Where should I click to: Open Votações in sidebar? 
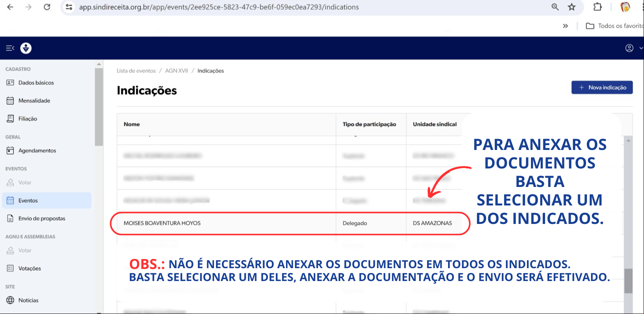tap(47, 268)
